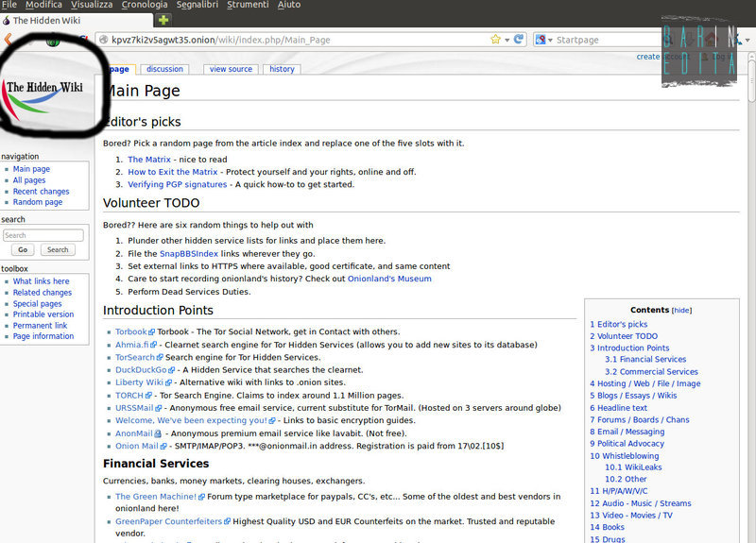Screen dimensions: 756x543
Task: Open All pages in navigation
Action: coord(29,180)
